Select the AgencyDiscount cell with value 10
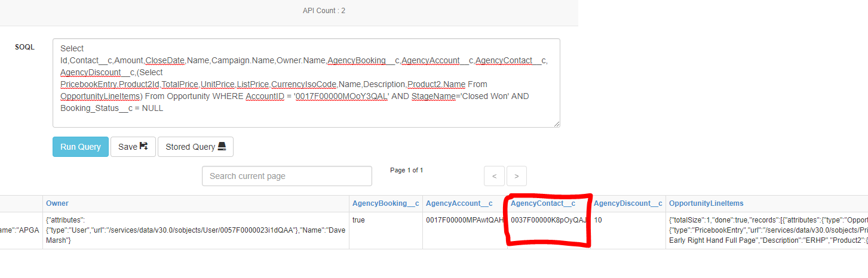 click(x=598, y=220)
